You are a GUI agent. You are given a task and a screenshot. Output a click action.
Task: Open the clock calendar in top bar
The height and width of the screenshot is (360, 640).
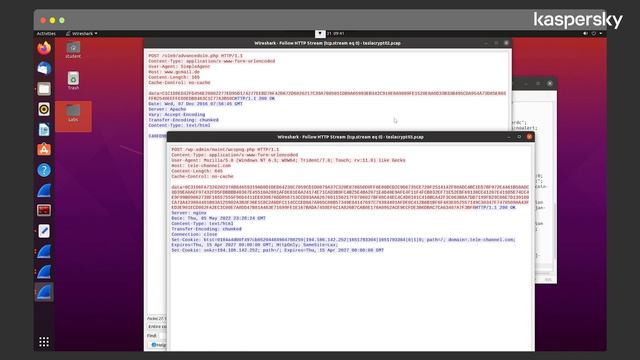(x=336, y=33)
